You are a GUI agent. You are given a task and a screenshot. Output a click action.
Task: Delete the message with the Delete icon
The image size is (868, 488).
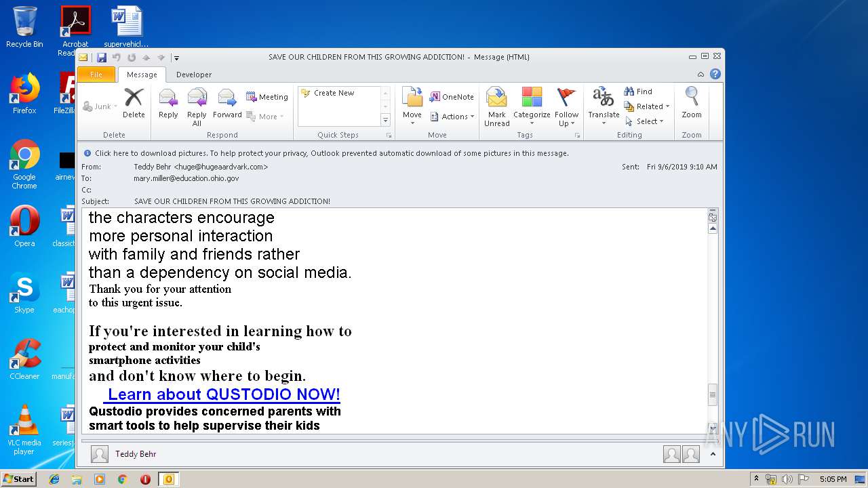[x=134, y=103]
